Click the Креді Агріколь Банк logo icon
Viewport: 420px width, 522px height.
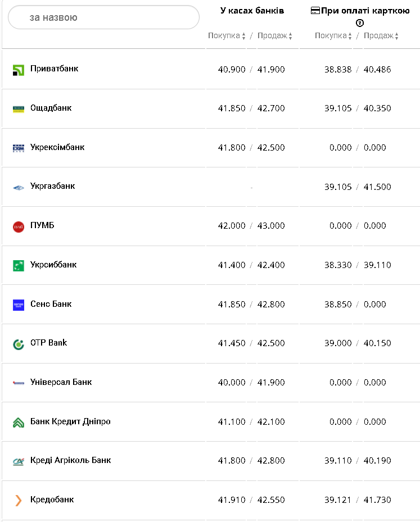pyautogui.click(x=19, y=461)
